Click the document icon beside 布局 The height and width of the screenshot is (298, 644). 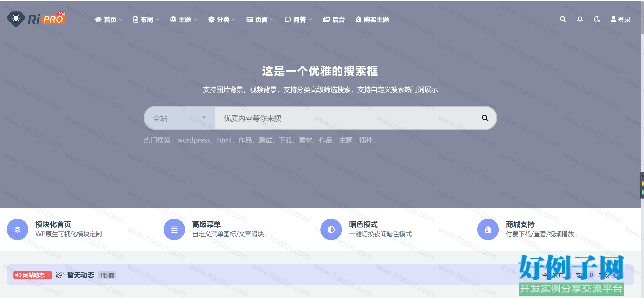pyautogui.click(x=136, y=19)
